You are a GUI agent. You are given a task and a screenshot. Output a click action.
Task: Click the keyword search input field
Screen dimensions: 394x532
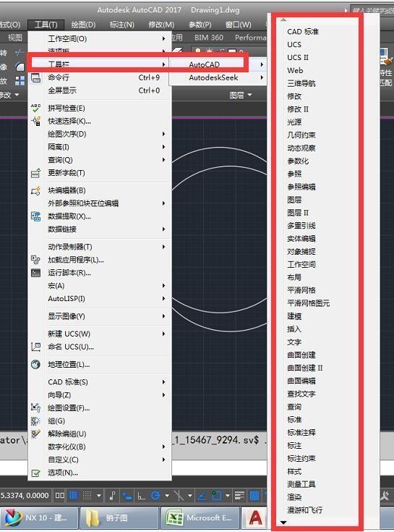372,11
